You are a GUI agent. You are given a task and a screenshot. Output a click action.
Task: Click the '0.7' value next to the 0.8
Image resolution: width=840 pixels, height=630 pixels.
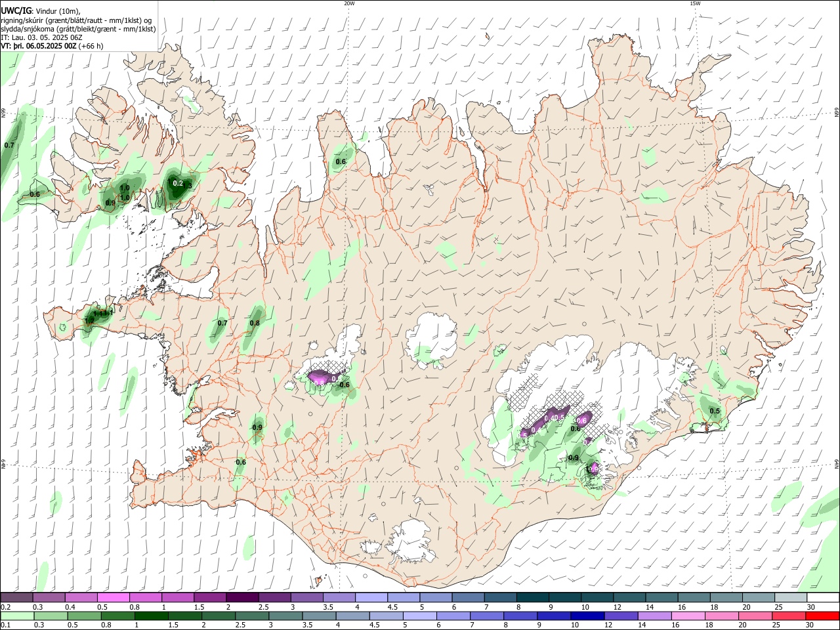point(222,323)
